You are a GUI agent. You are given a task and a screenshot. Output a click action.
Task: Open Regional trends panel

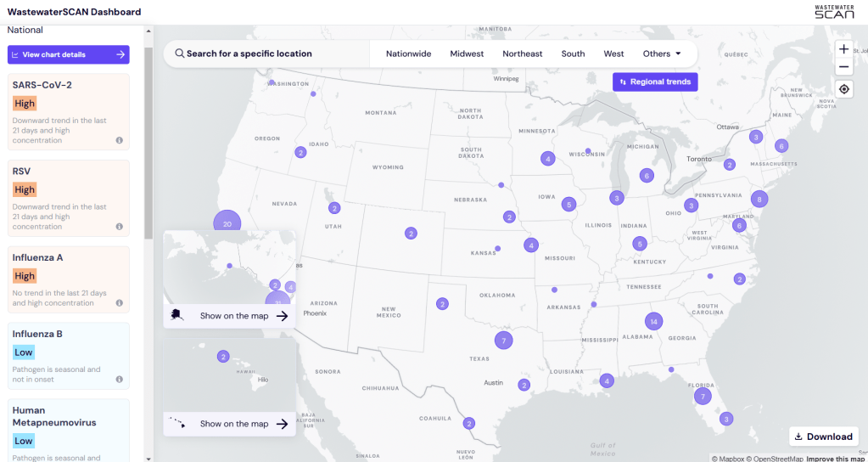tap(655, 82)
